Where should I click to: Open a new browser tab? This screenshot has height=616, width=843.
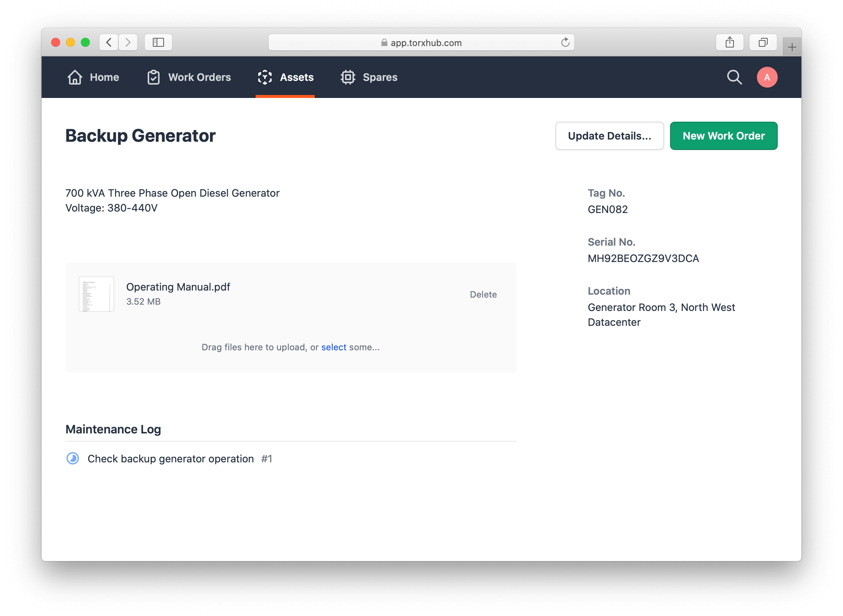tap(792, 47)
